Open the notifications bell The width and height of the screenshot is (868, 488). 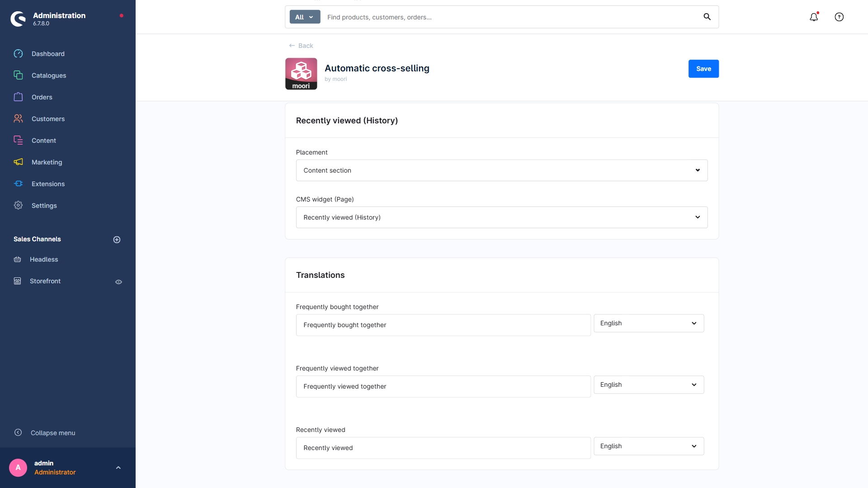(814, 17)
